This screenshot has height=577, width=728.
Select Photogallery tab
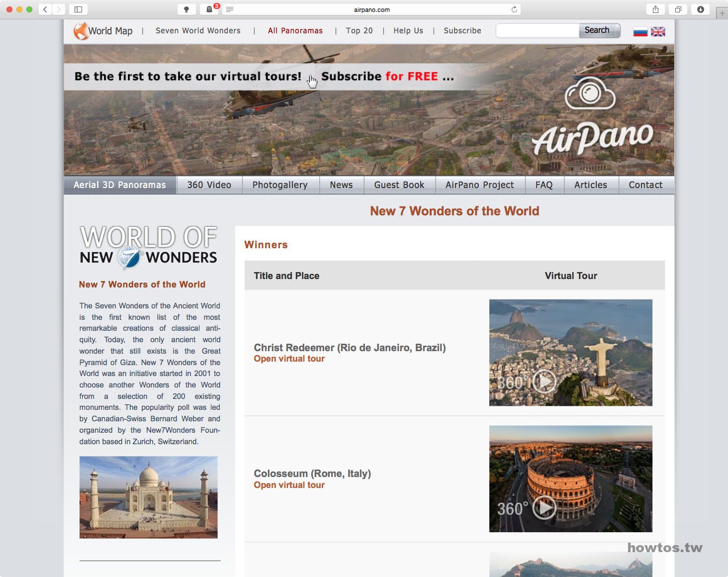pos(280,185)
